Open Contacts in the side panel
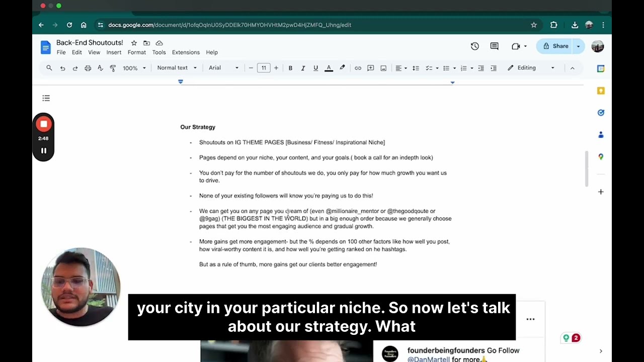 tap(601, 135)
